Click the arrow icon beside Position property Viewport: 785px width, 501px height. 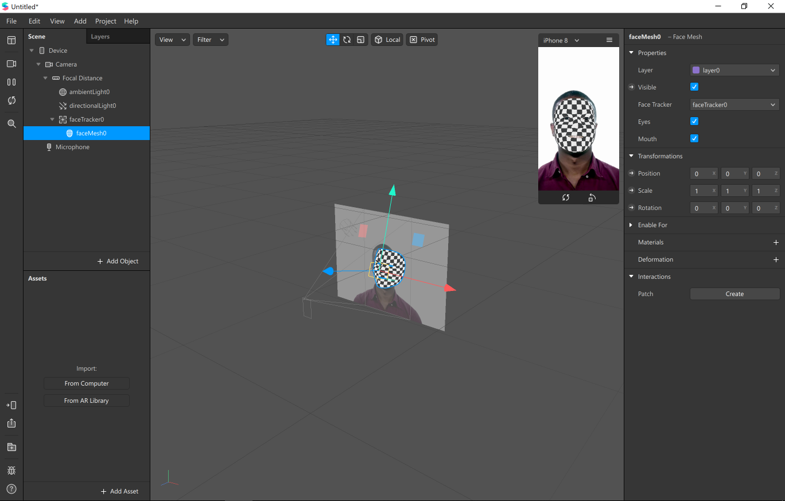tap(631, 173)
